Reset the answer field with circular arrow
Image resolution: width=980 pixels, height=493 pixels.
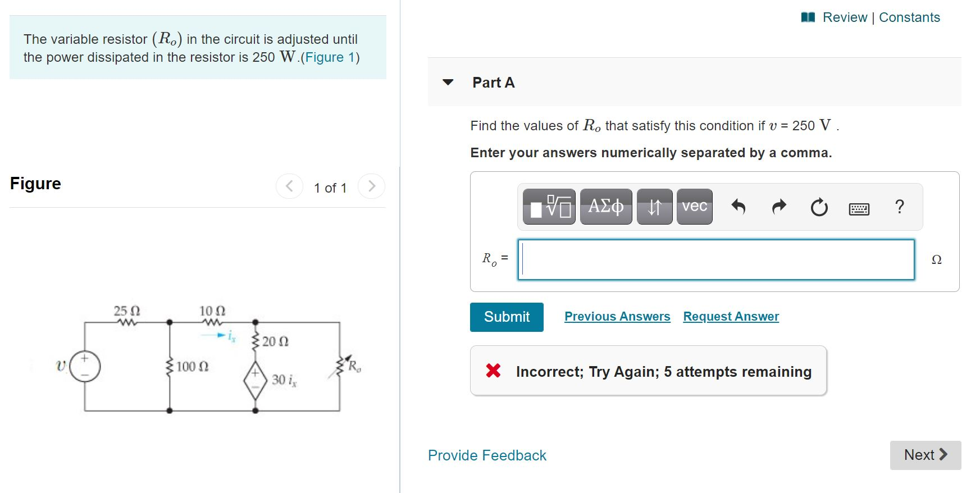tap(818, 207)
